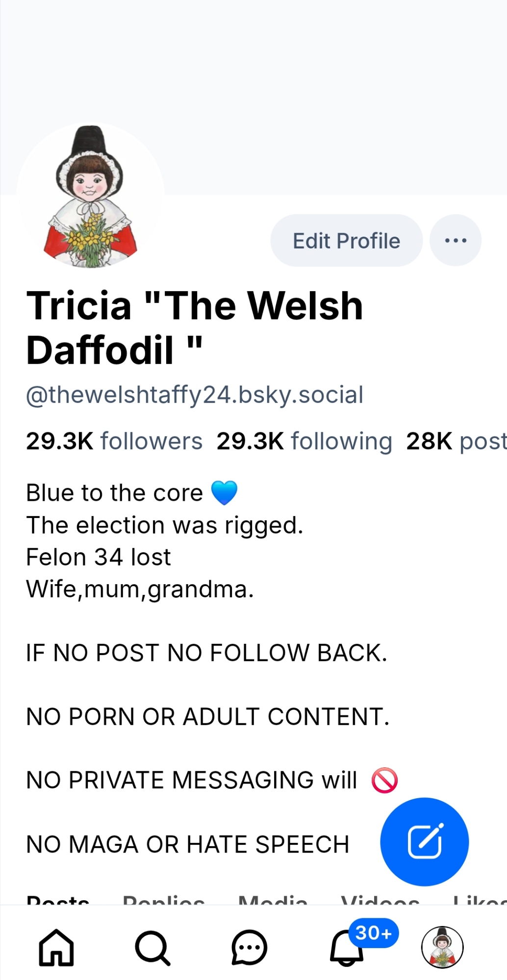Tap the @thewelshtaffy24.bsky.social handle

[x=195, y=395]
